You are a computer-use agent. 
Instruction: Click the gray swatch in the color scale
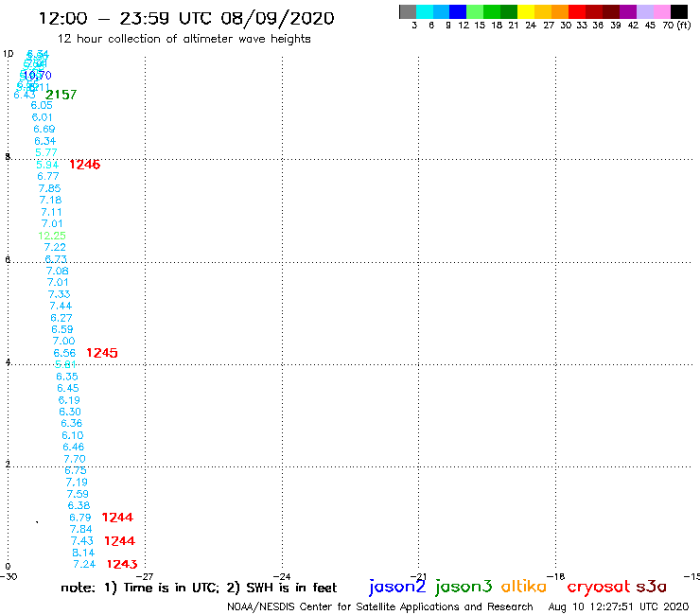(x=408, y=11)
